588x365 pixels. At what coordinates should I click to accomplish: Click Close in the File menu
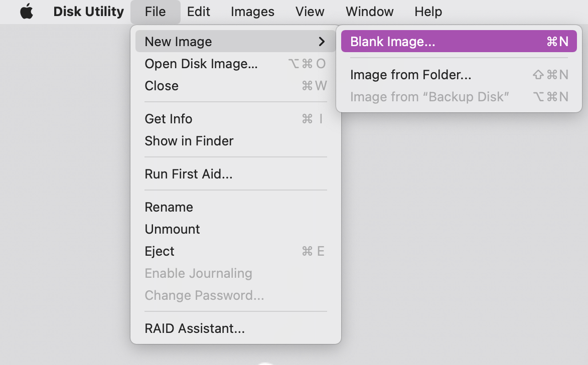(x=235, y=86)
